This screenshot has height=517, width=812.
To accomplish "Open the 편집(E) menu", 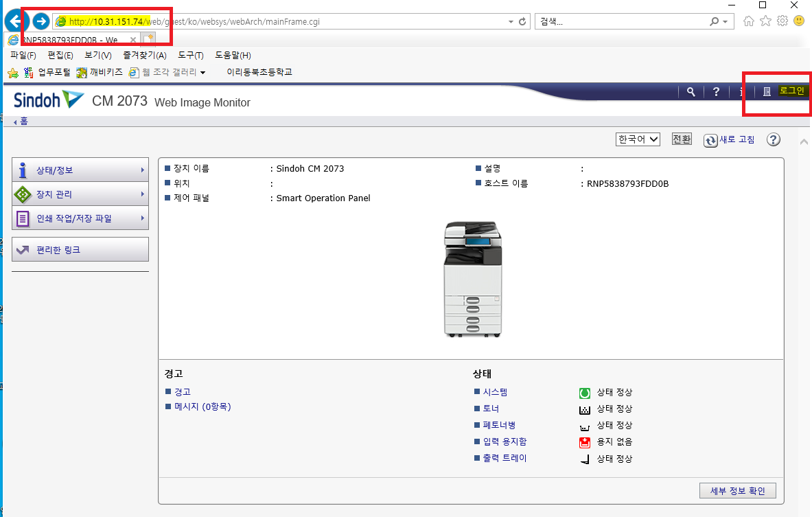I will coord(60,56).
